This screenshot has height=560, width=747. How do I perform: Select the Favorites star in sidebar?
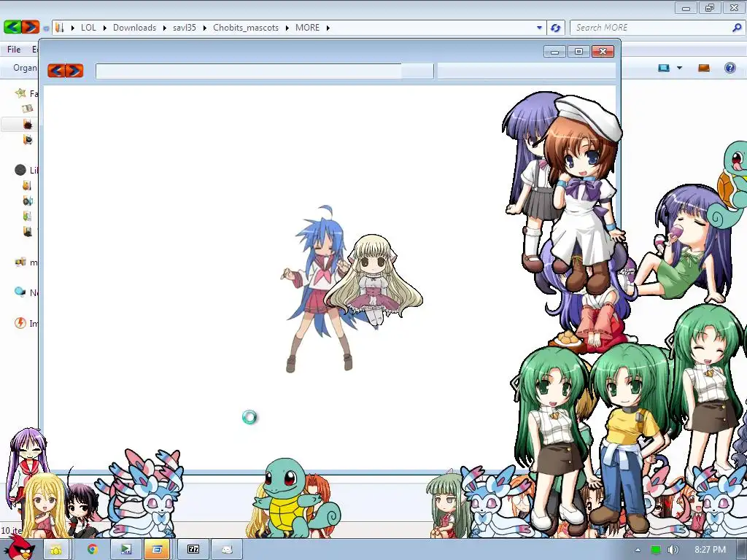(x=20, y=93)
